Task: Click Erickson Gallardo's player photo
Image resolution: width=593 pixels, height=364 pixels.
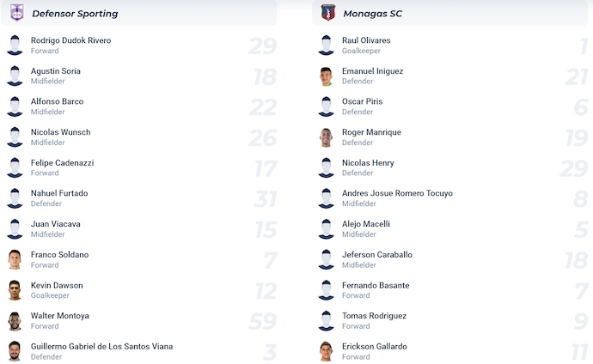Action: (x=326, y=351)
